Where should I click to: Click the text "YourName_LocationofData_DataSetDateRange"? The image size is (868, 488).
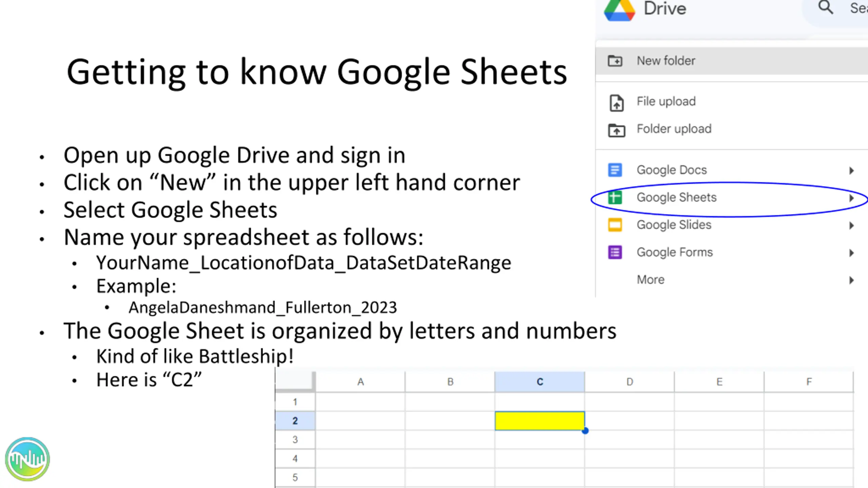303,263
